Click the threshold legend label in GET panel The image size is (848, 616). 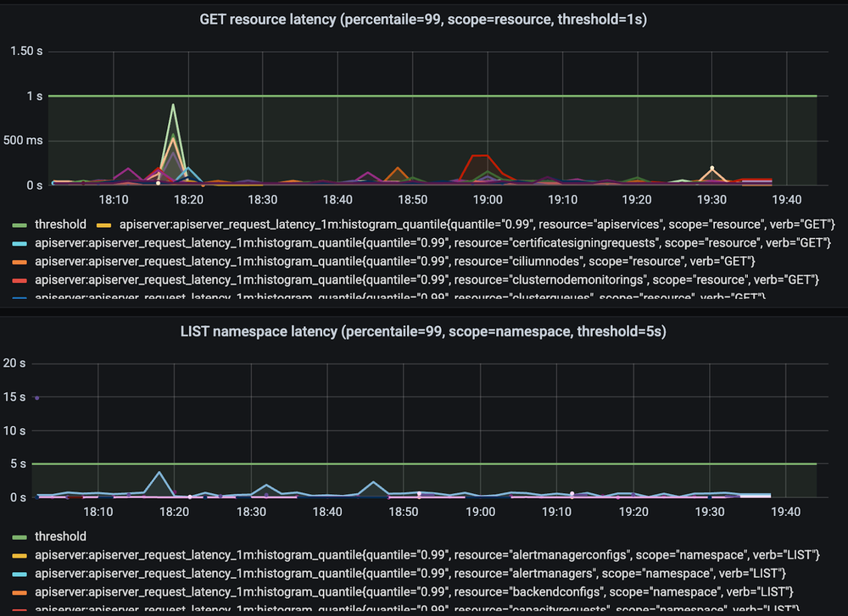coord(60,225)
